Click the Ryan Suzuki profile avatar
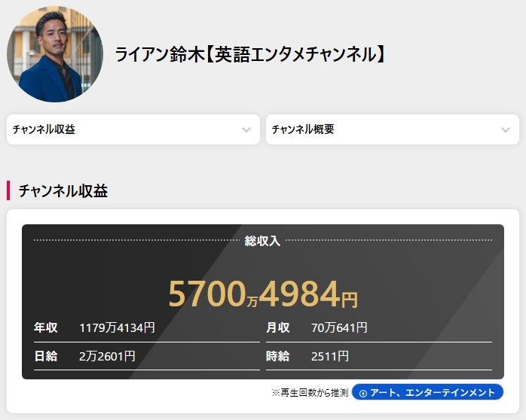 pos(55,54)
